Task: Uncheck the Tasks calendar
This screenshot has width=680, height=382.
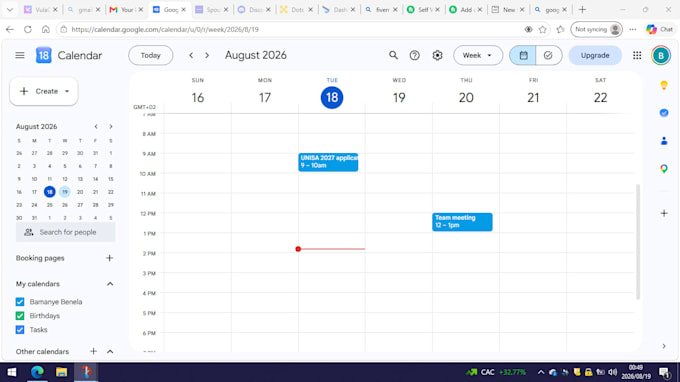Action: pos(20,330)
